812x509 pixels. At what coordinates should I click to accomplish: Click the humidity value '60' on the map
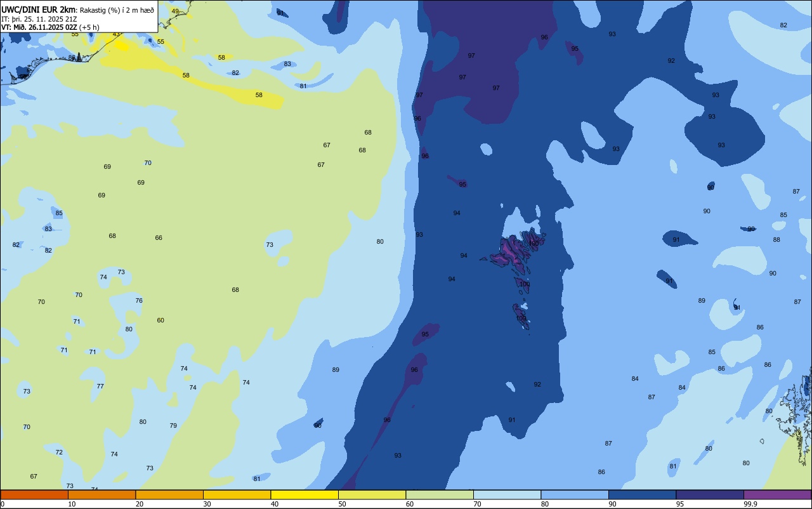160,321
